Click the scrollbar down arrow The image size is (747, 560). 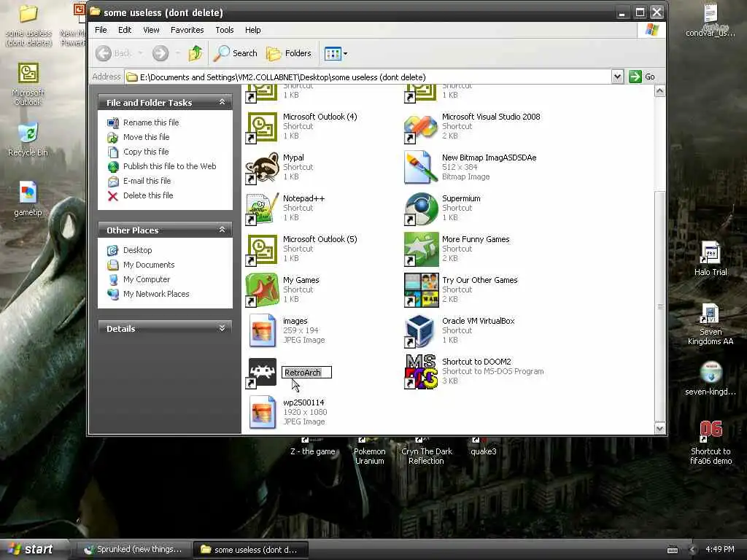(659, 428)
